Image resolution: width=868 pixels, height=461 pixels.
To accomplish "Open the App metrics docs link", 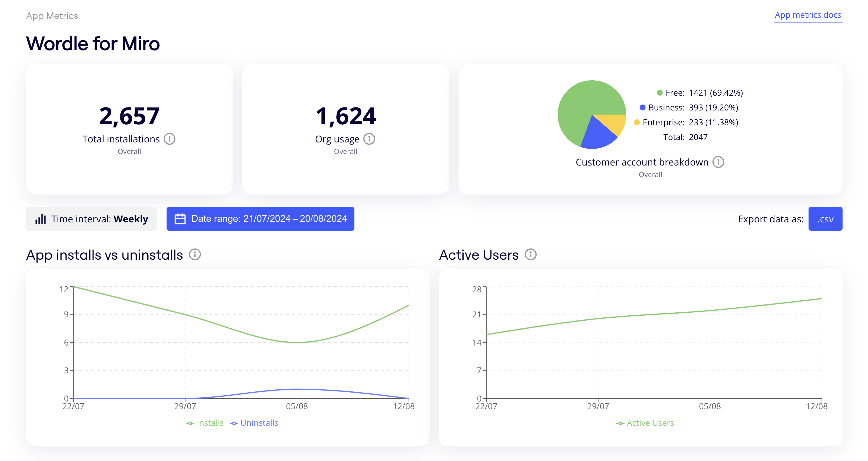I will click(808, 15).
